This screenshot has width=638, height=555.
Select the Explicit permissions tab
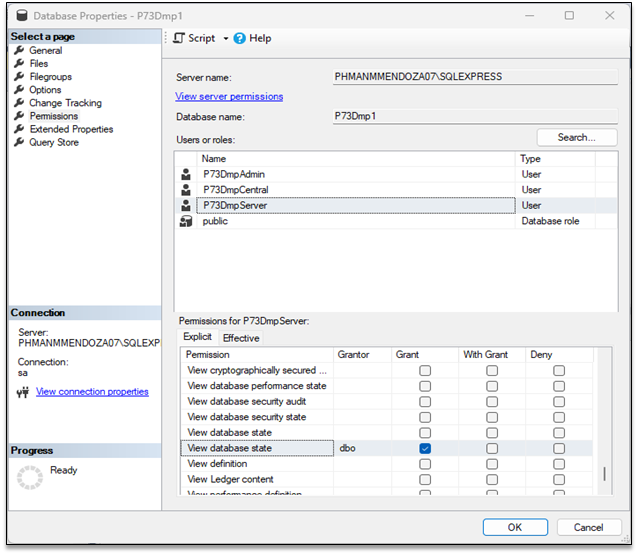197,337
